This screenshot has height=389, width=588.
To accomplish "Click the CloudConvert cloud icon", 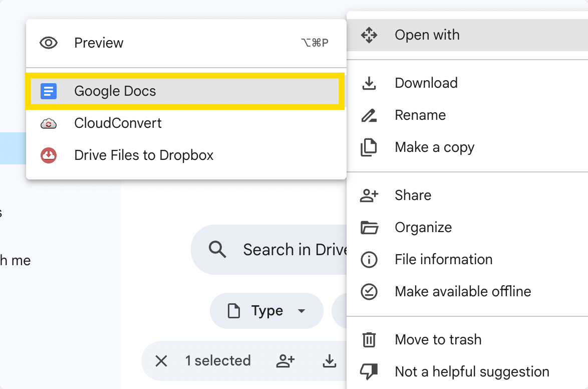I will pyautogui.click(x=49, y=123).
